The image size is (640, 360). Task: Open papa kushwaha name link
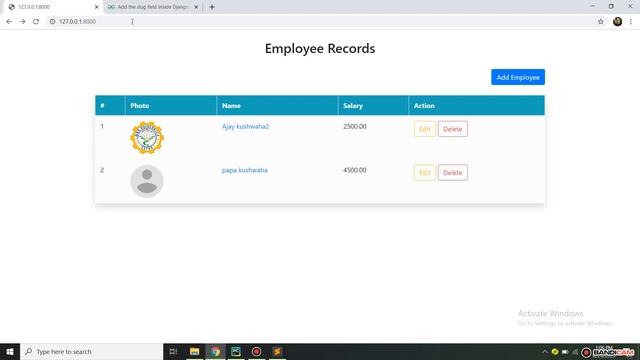pos(244,170)
